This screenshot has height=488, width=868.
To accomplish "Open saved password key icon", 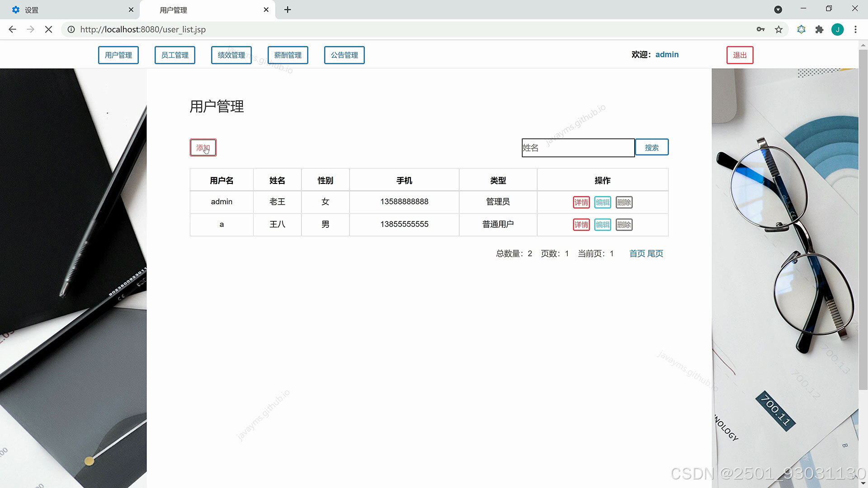I will click(x=760, y=29).
